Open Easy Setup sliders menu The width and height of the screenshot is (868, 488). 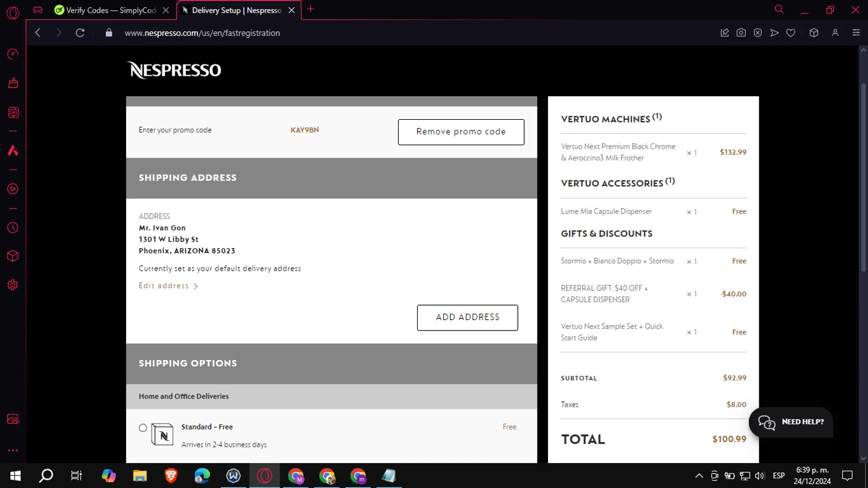tap(856, 33)
